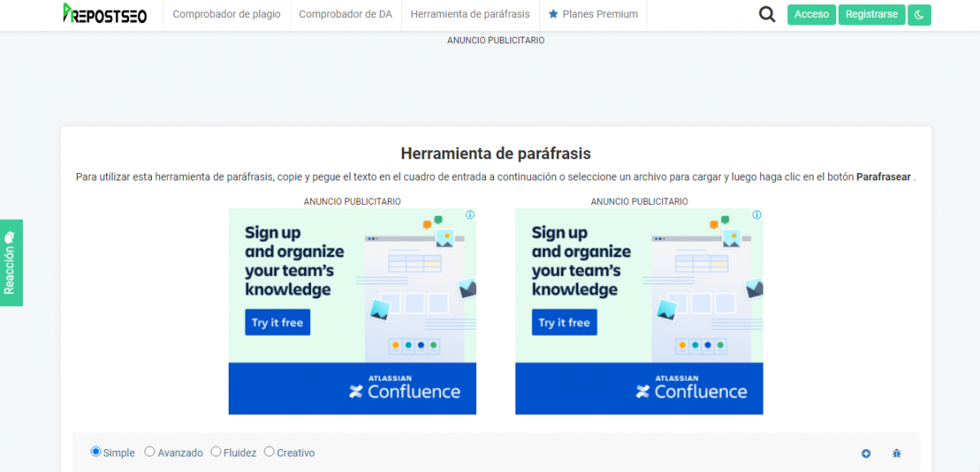Select the Simple paraphrase mode
980x472 pixels.
click(96, 452)
